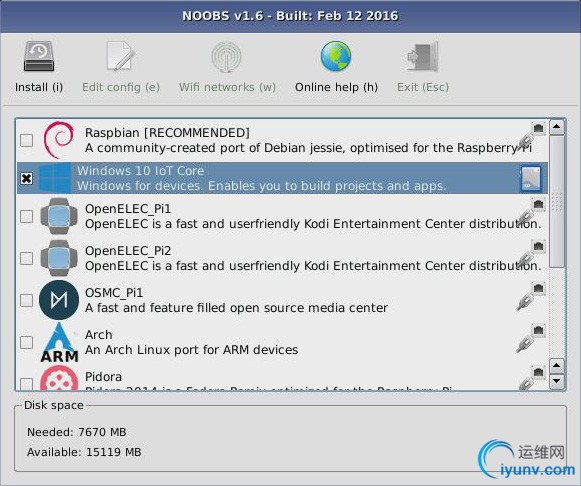Click the Exit door icon
Image resolution: width=581 pixels, height=486 pixels.
point(423,56)
